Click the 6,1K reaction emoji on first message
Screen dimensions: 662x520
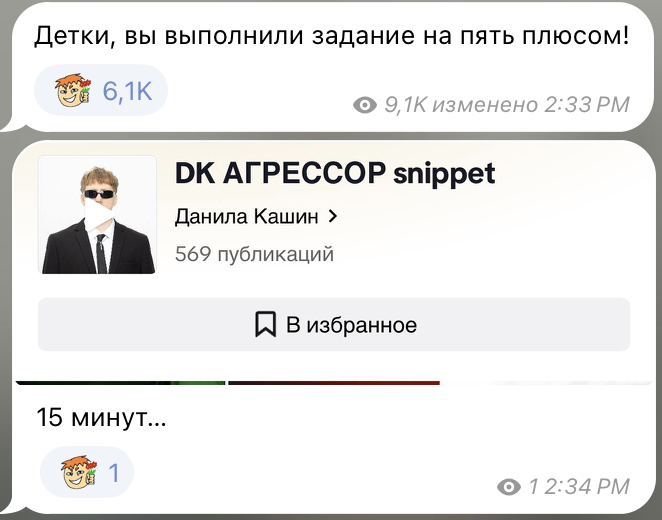tap(73, 90)
